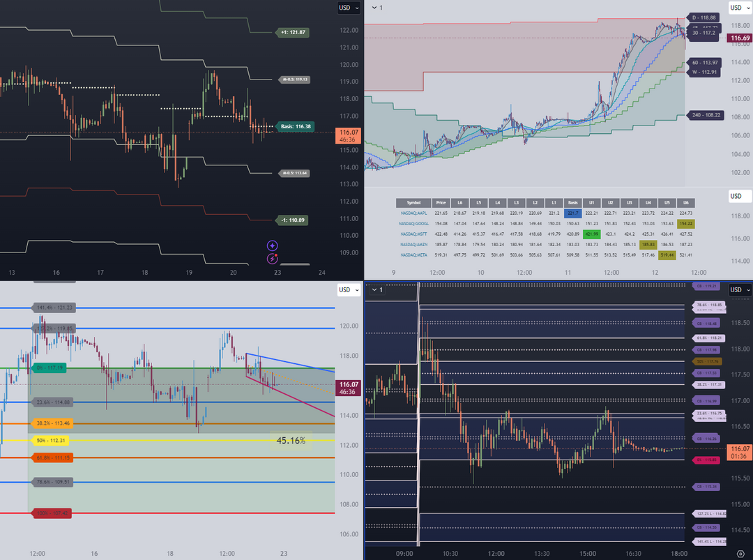Click the NASDAQ:MSFT symbol in table
753x560 pixels.
(413, 234)
